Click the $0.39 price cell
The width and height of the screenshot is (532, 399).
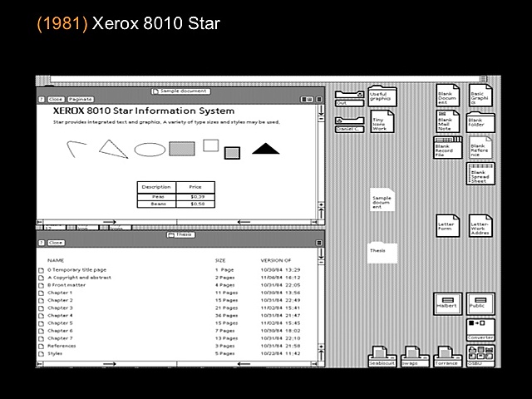point(196,197)
